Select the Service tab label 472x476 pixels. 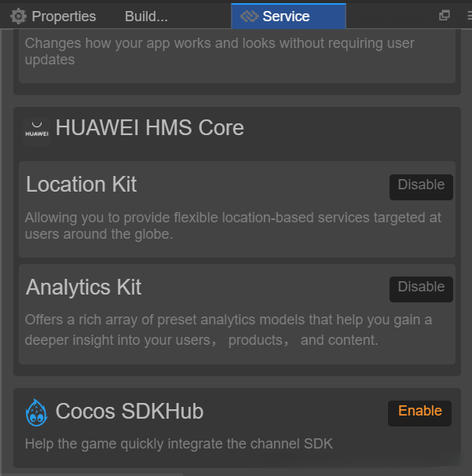tap(286, 16)
